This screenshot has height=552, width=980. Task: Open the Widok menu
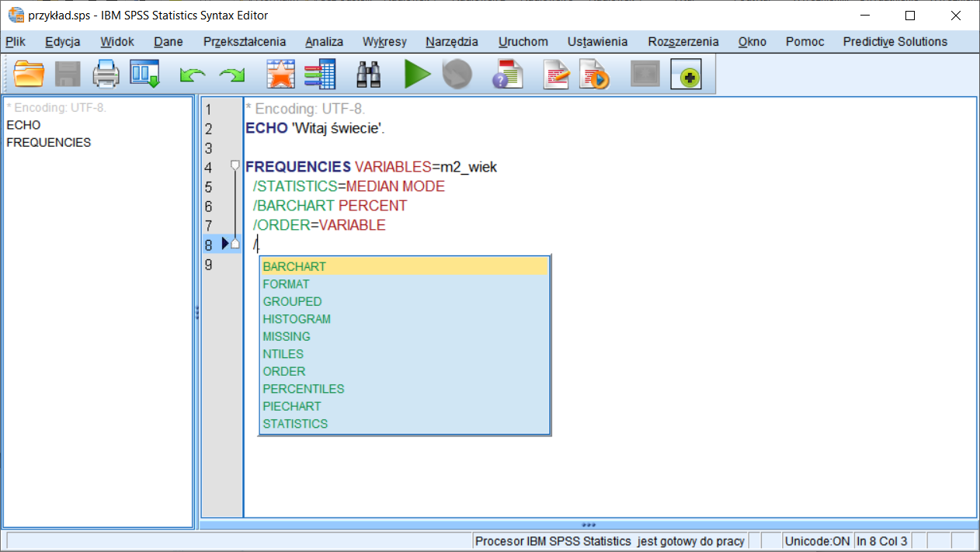117,42
